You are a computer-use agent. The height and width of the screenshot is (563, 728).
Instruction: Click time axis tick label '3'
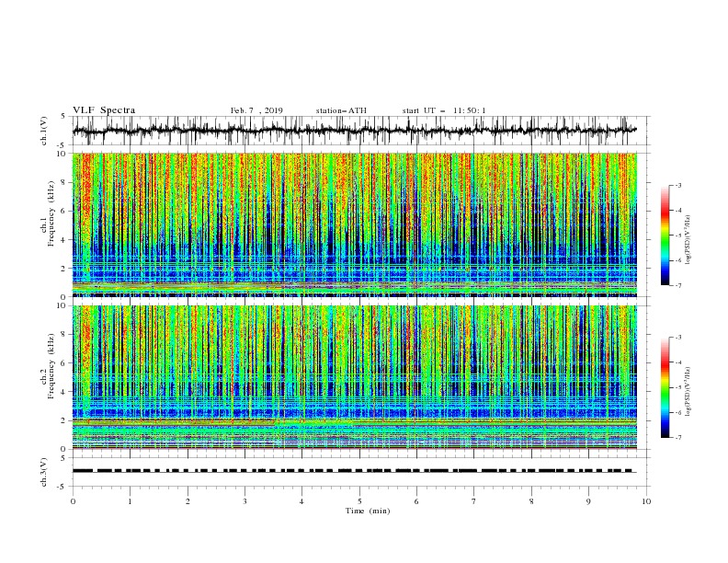click(245, 501)
